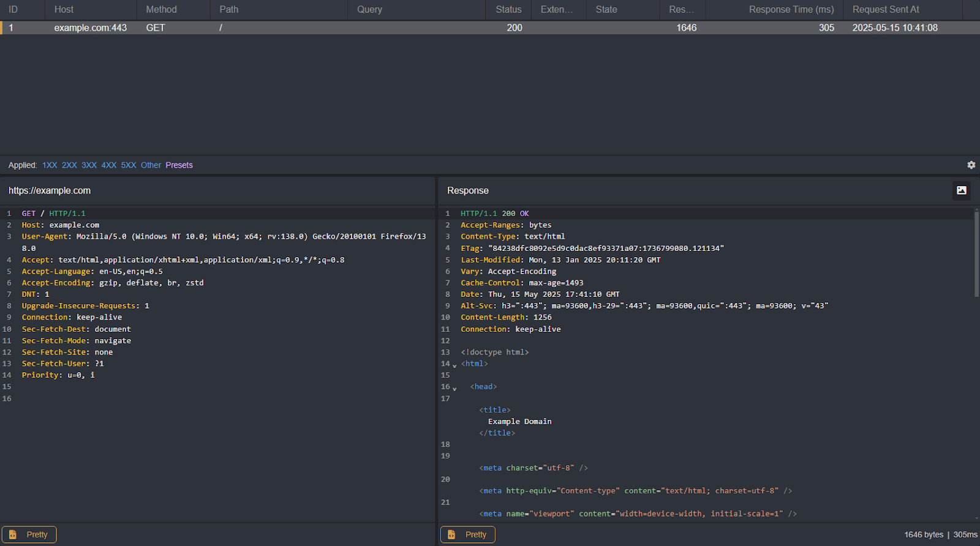Image resolution: width=980 pixels, height=546 pixels.
Task: Click the Last-Modified response header line
Action: [560, 260]
